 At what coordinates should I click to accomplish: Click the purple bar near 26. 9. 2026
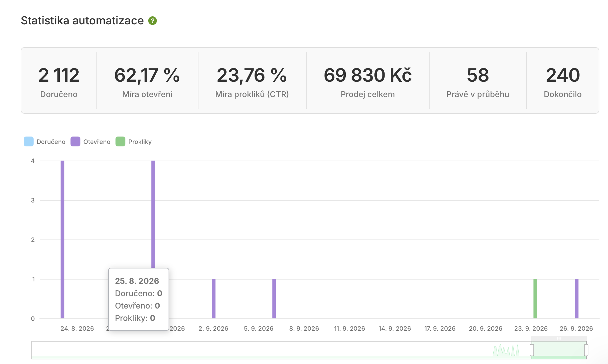[577, 299]
